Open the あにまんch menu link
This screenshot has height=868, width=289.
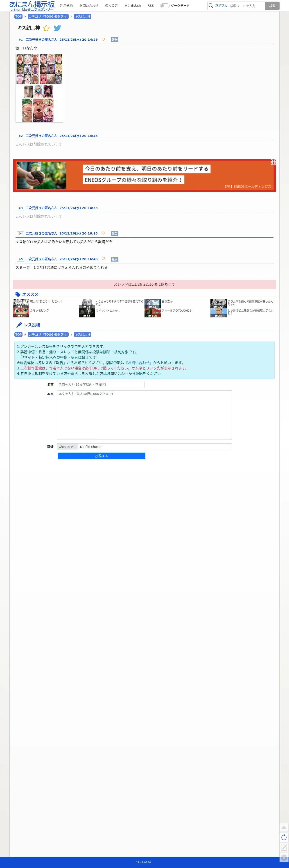133,6
